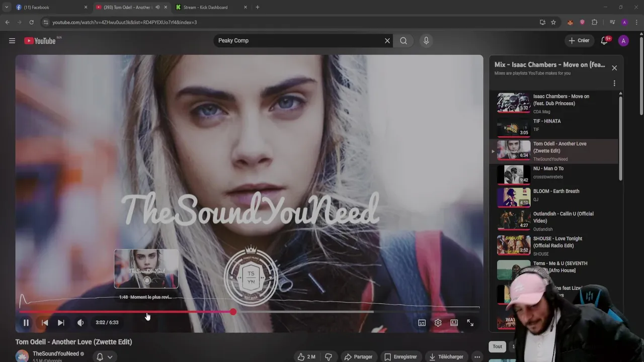
Task: Share video with Partager button
Action: pos(358,357)
